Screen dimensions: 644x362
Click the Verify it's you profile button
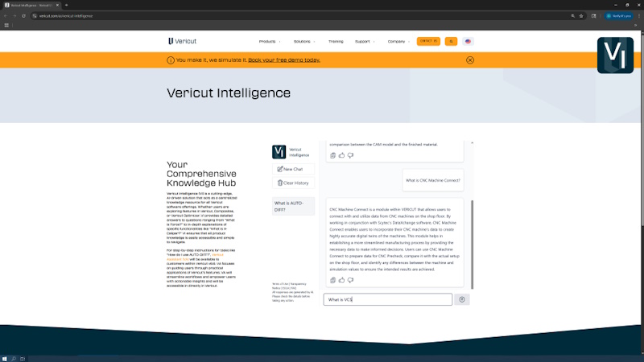(618, 16)
